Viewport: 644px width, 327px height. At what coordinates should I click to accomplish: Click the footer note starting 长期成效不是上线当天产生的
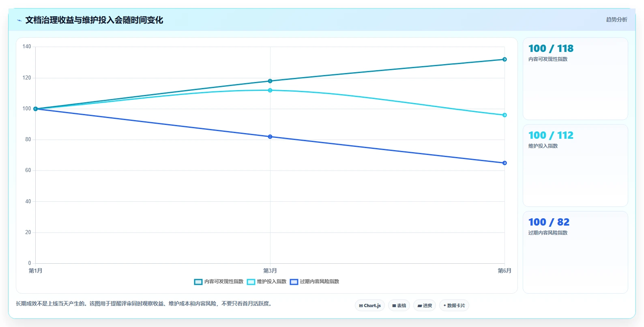click(x=144, y=303)
